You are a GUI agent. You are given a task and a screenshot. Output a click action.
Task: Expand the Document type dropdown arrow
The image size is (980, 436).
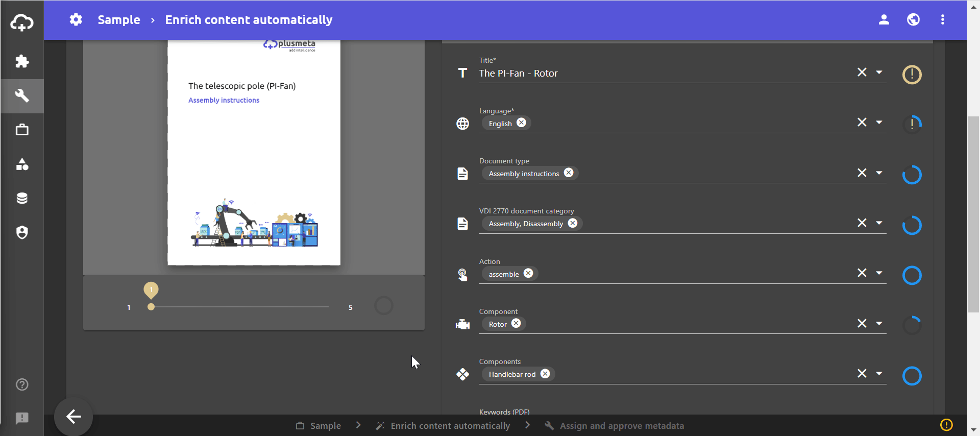pos(879,173)
